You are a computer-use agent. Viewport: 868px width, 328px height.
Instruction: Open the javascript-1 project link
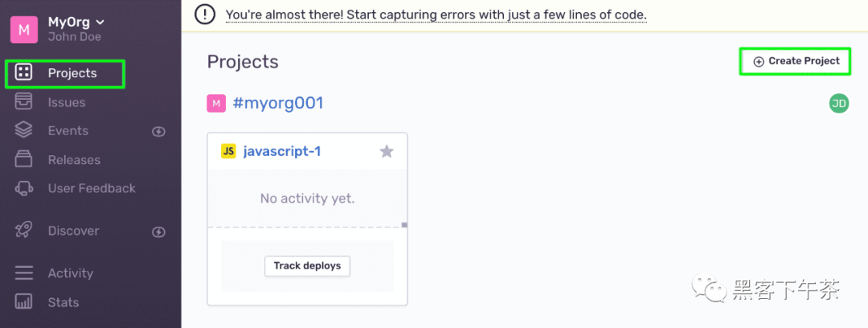pyautogui.click(x=282, y=151)
